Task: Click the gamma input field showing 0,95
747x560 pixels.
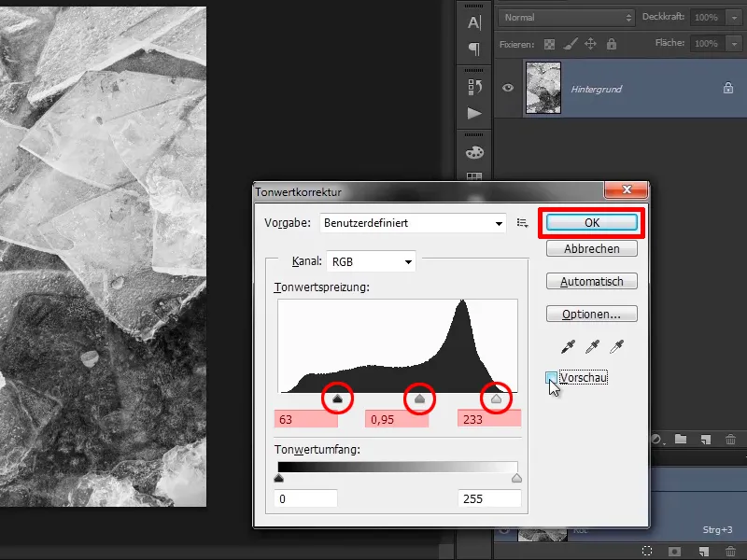Action: [397, 419]
